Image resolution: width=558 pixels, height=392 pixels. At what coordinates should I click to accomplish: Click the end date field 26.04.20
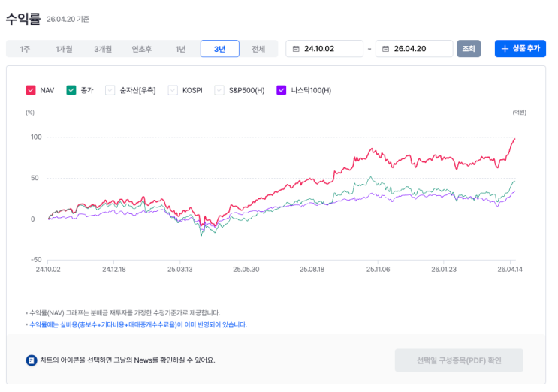(414, 49)
